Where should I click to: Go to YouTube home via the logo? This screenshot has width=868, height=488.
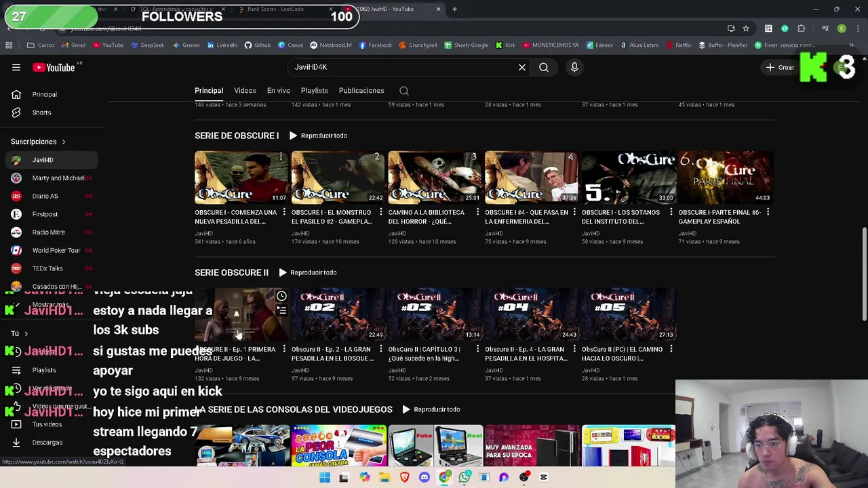[x=54, y=67]
